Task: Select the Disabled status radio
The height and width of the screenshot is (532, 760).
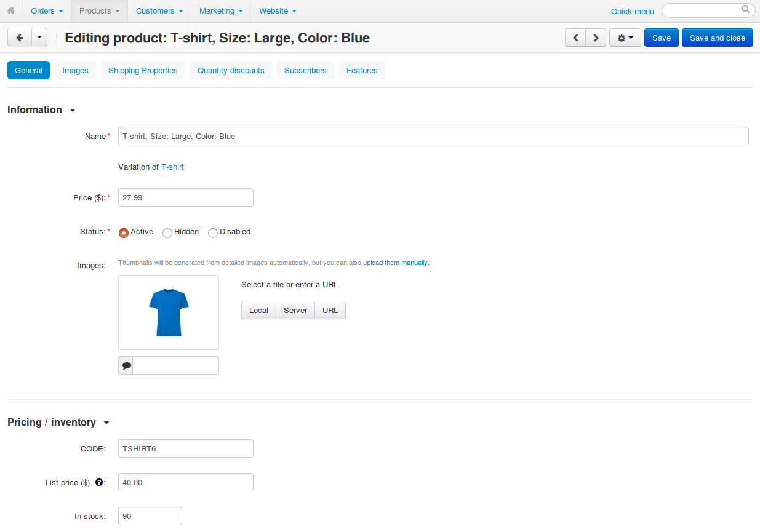Action: (213, 232)
